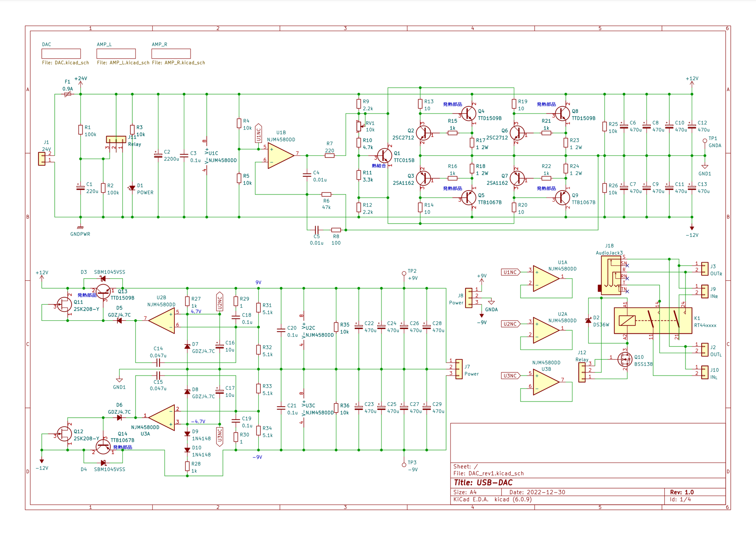Image resolution: width=756 pixels, height=535 pixels.
Task: Select the J8 Power connector symbol
Action: (469, 298)
